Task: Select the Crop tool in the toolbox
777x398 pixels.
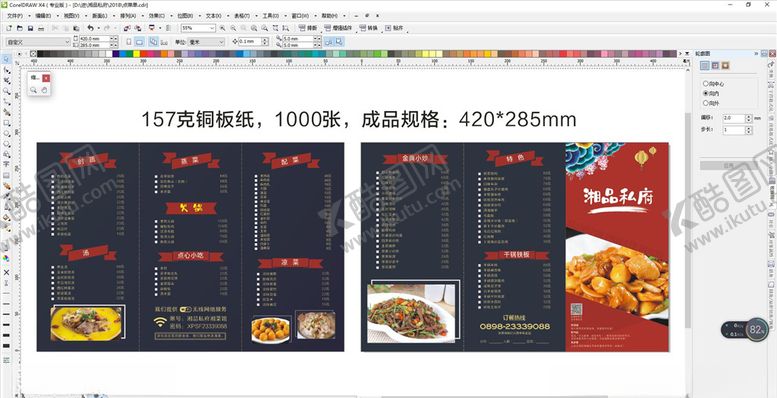Action: point(6,80)
